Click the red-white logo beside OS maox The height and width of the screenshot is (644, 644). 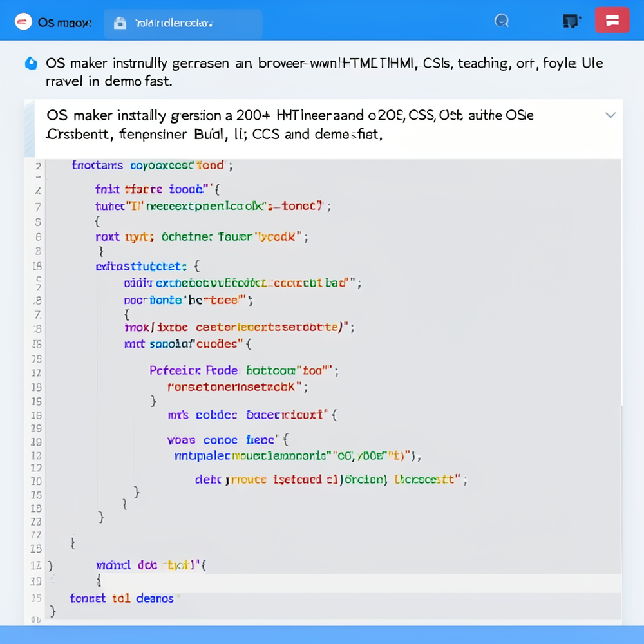pyautogui.click(x=23, y=22)
